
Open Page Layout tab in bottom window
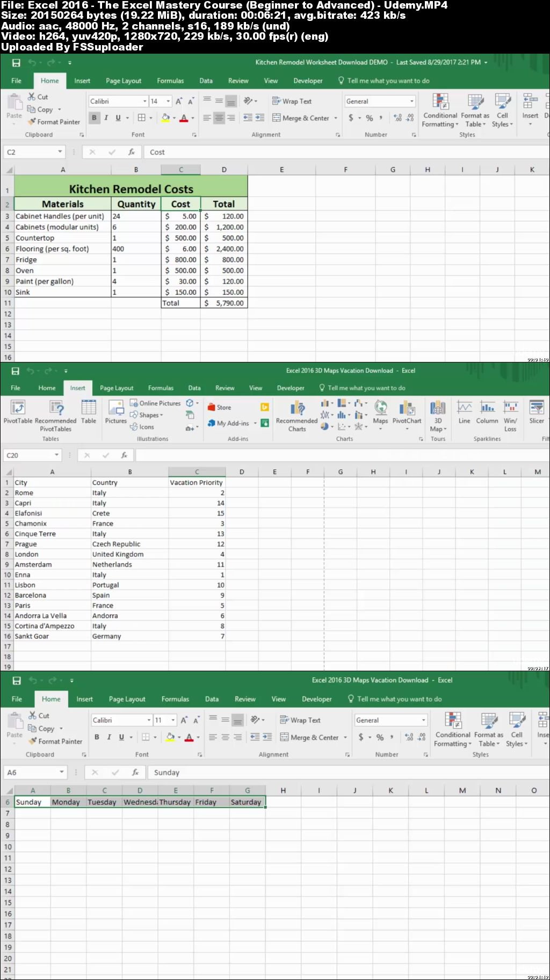127,699
